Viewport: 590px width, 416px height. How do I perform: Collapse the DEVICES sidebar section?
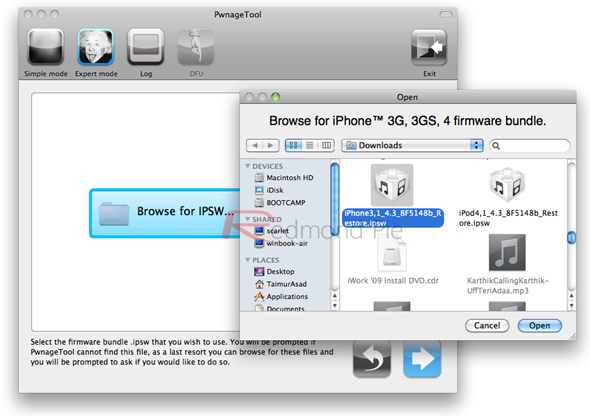(248, 166)
